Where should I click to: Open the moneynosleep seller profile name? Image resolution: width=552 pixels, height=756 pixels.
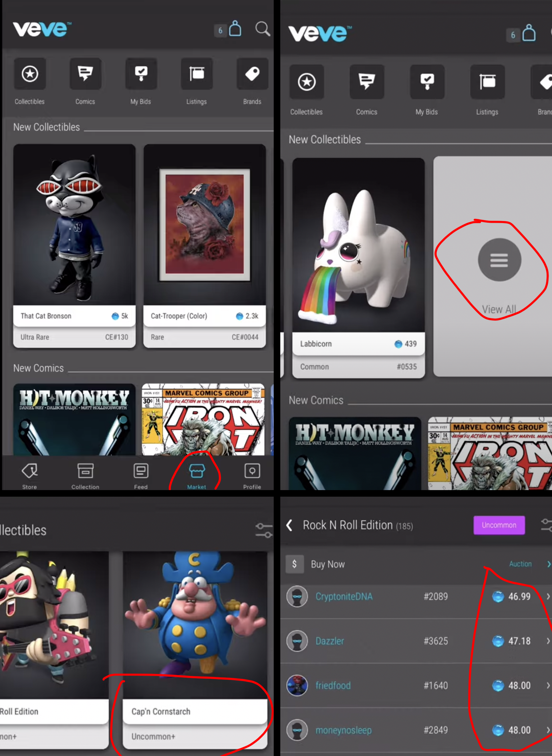tap(343, 730)
